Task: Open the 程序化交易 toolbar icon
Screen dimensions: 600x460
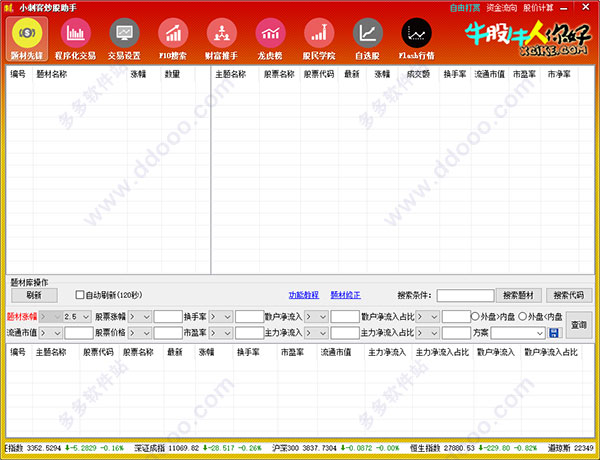Action: tap(75, 39)
